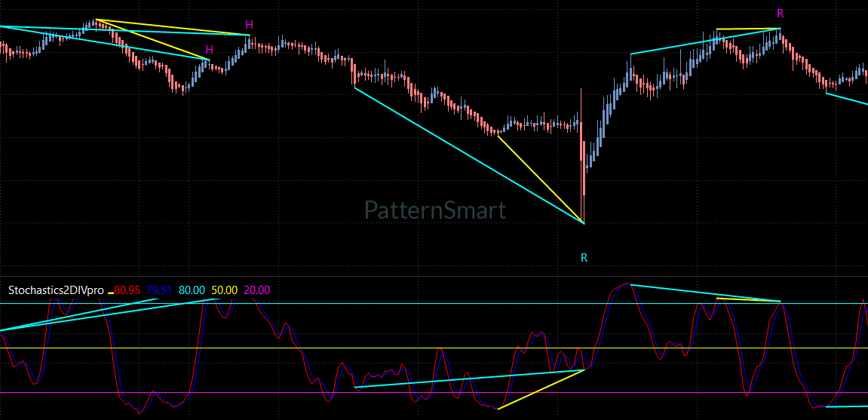Select the yellow divergence line in the stochastics panel
Image resolution: width=868 pixels, height=420 pixels.
[541, 390]
